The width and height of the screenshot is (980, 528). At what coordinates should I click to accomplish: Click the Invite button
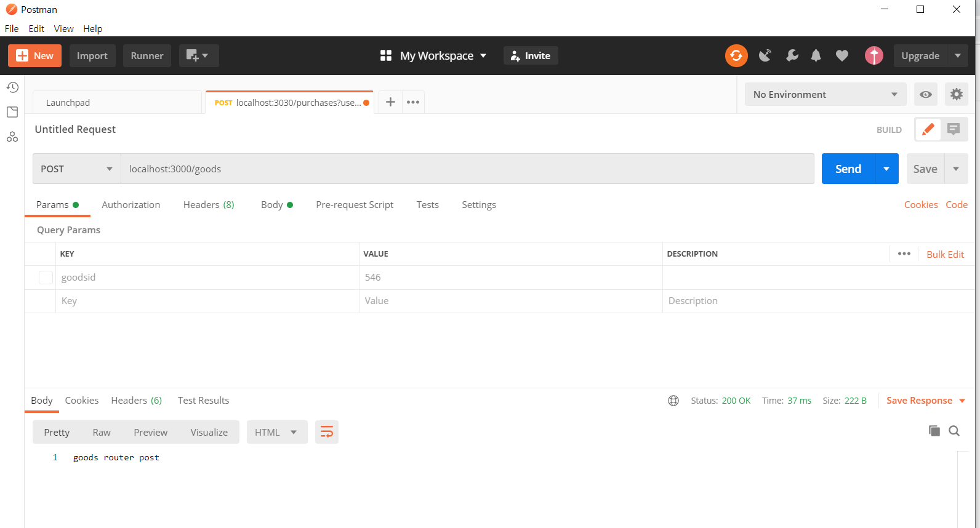pyautogui.click(x=531, y=55)
